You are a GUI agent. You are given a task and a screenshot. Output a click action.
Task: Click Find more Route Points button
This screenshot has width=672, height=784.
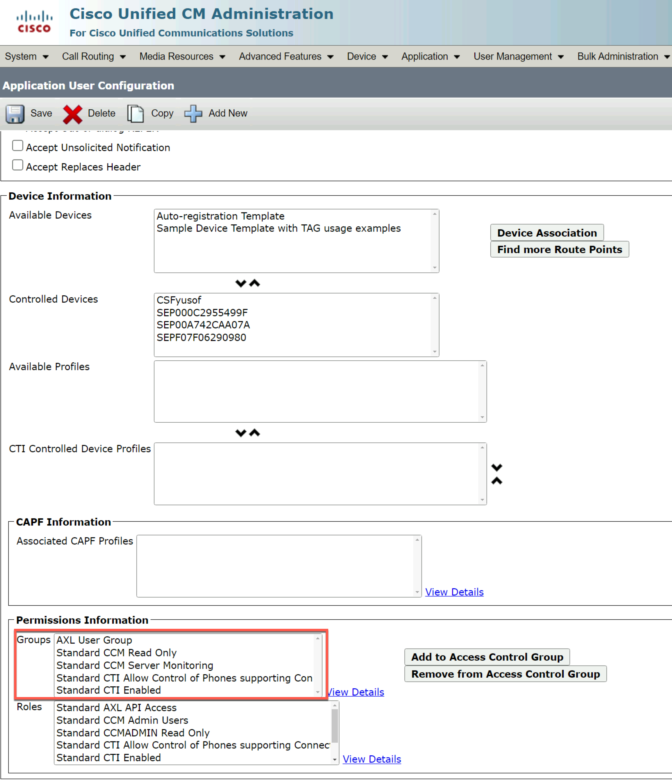click(x=559, y=249)
